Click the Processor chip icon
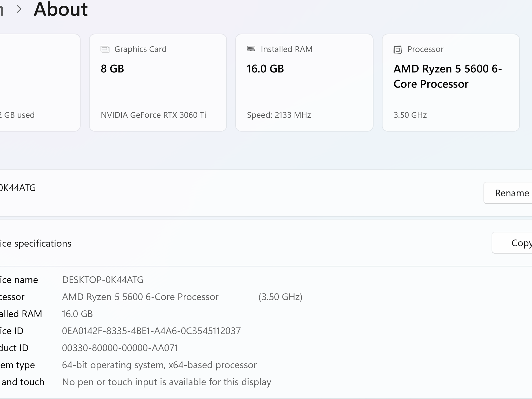This screenshot has width=532, height=399. pos(397,49)
